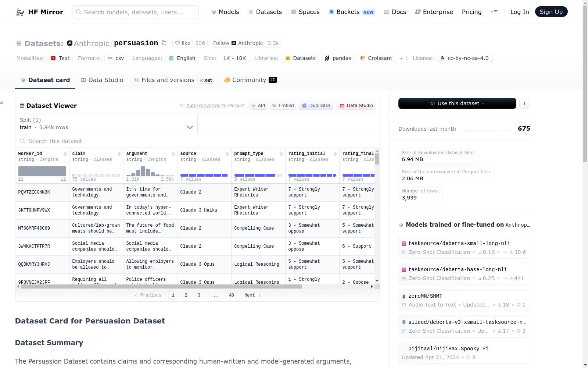Screen dimensions: 588x368
Task: Open the Files and versions tab
Action: click(173, 80)
